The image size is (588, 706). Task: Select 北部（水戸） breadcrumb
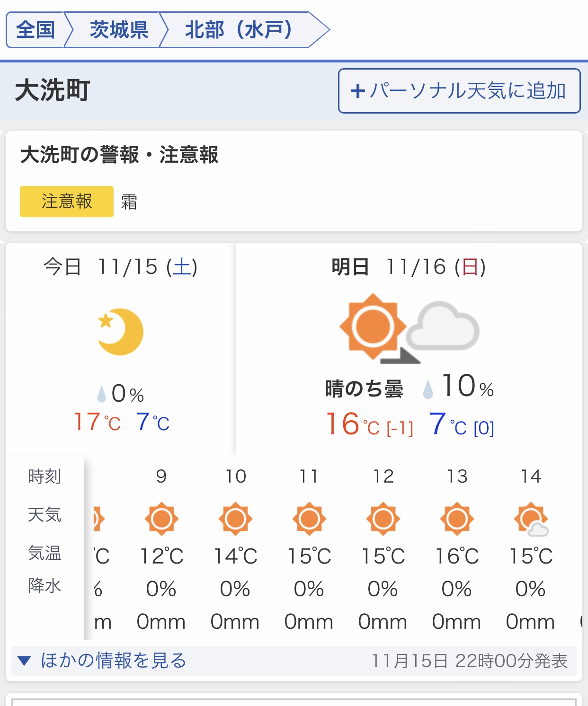(x=238, y=30)
